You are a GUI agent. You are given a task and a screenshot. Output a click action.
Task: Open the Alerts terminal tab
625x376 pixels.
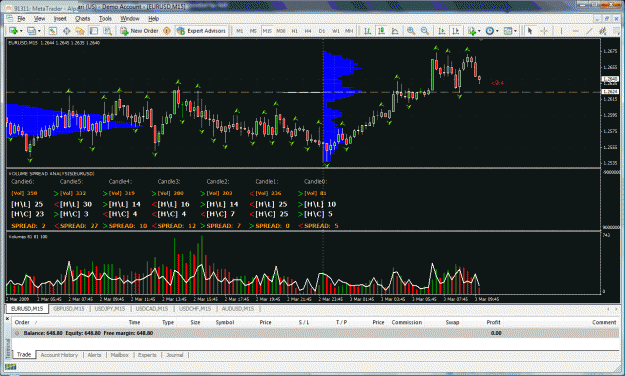coord(94,355)
